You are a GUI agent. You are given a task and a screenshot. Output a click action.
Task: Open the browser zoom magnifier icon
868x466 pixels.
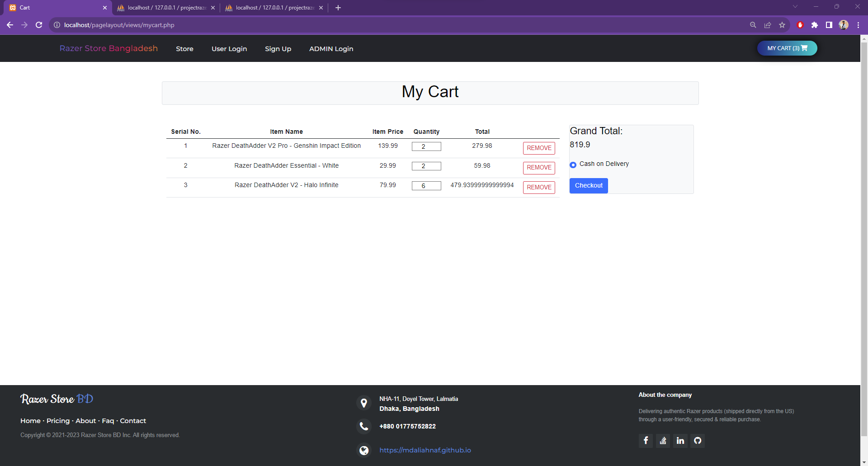[x=753, y=25]
